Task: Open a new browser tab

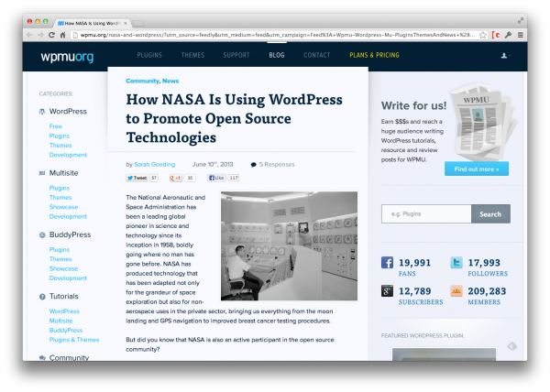Action: 138,24
